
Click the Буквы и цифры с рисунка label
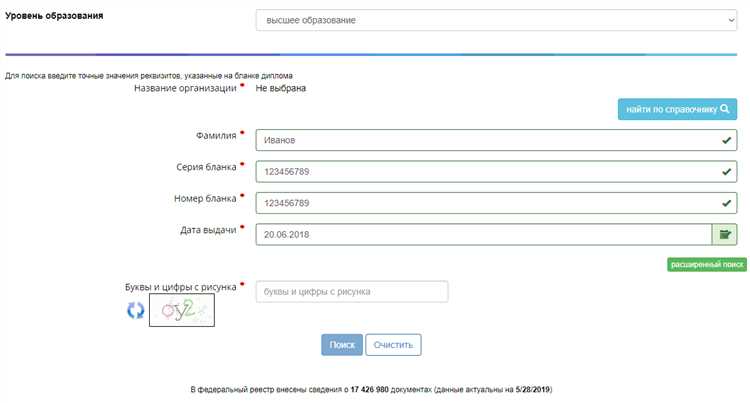coord(180,287)
